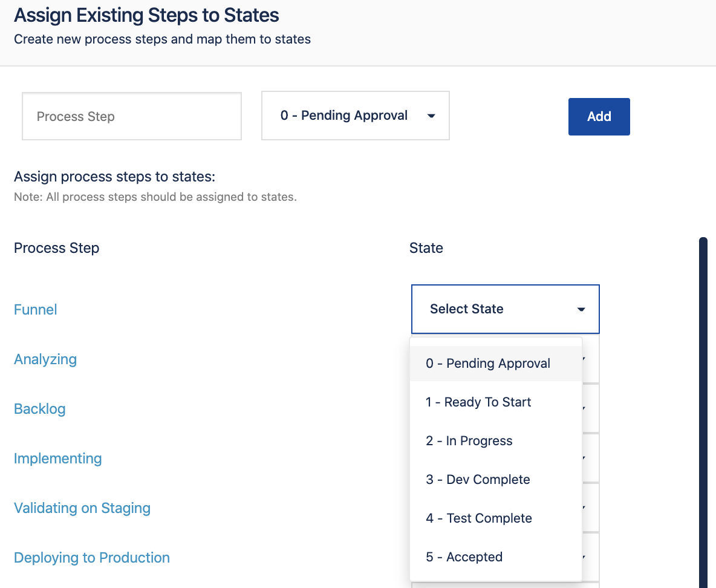Click the "State" column header text

point(426,248)
